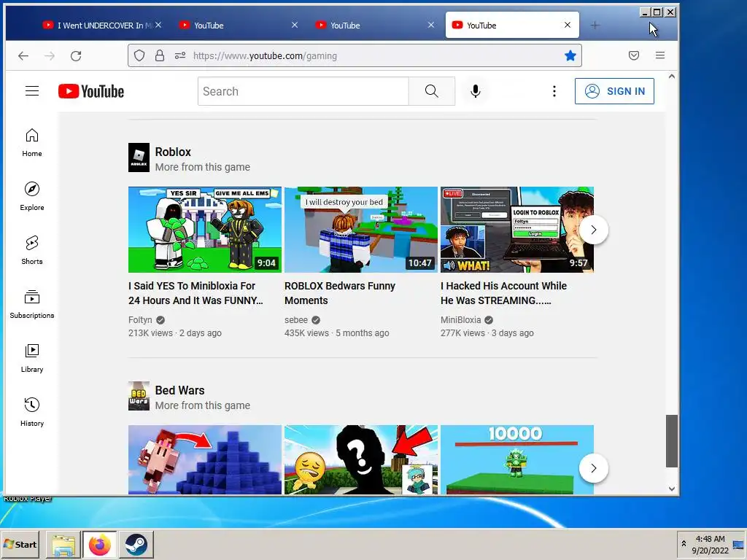Open the 9:04 Minibloxia video thumbnail
The height and width of the screenshot is (560, 747).
click(205, 230)
